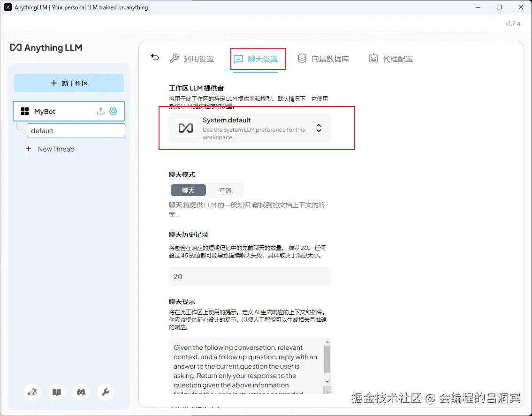Open the System default LLM provider dropdown

click(250, 128)
